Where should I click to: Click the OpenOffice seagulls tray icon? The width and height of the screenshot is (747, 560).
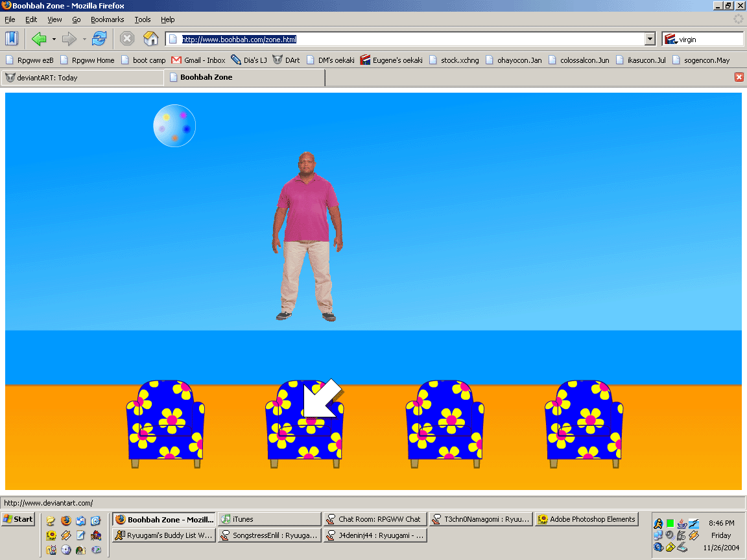(x=694, y=524)
